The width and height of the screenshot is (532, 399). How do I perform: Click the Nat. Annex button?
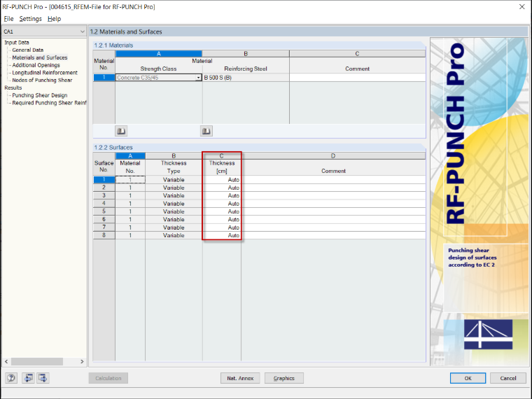(x=240, y=378)
